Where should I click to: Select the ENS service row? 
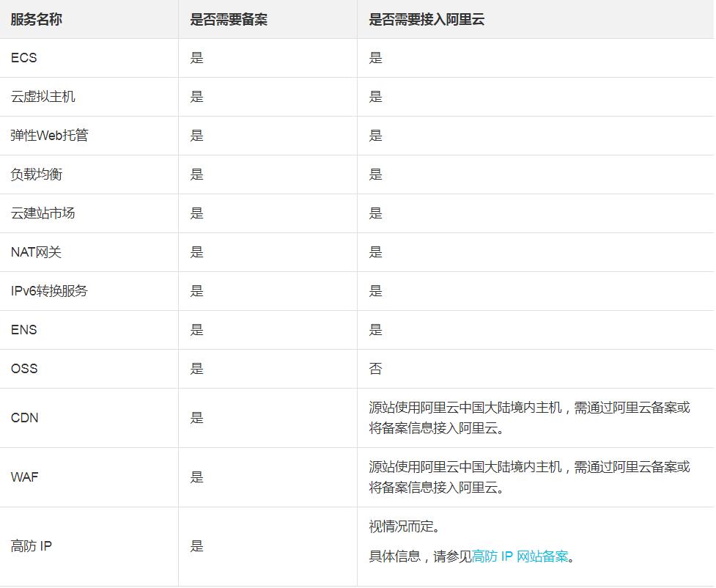[x=23, y=329]
